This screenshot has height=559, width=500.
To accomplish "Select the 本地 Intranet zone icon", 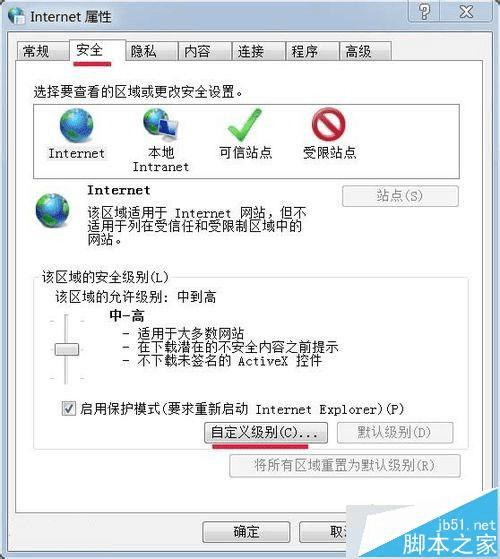I will click(160, 124).
